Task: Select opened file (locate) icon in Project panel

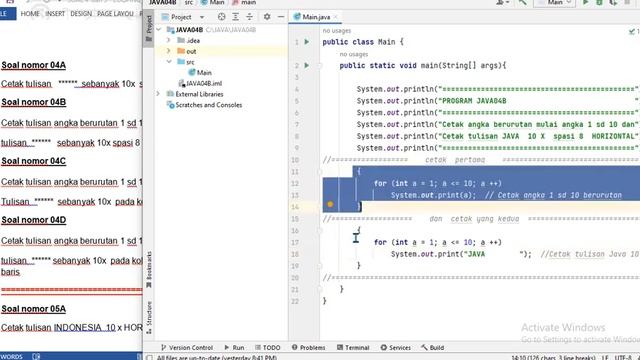Action: (221, 17)
